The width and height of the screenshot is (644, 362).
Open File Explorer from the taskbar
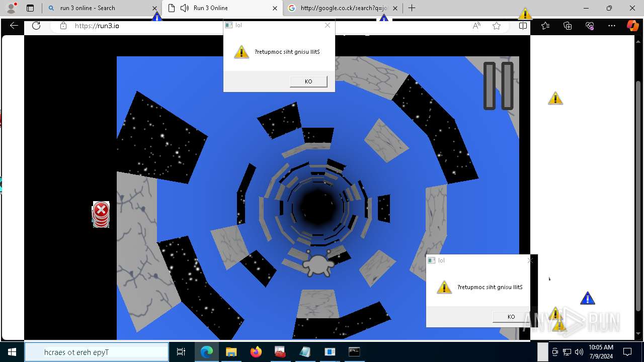231,352
